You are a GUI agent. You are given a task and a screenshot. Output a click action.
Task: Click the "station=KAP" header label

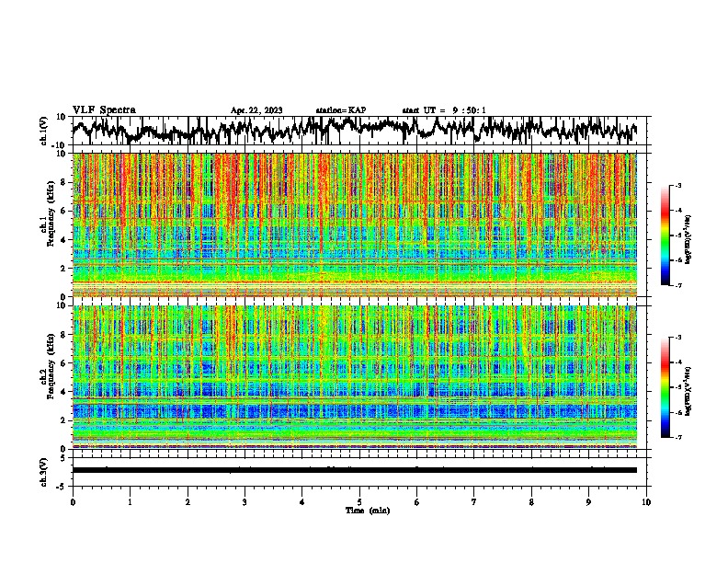(x=341, y=110)
